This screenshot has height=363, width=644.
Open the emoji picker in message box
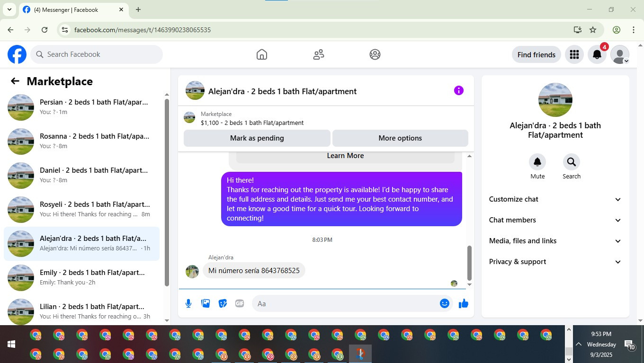445,303
